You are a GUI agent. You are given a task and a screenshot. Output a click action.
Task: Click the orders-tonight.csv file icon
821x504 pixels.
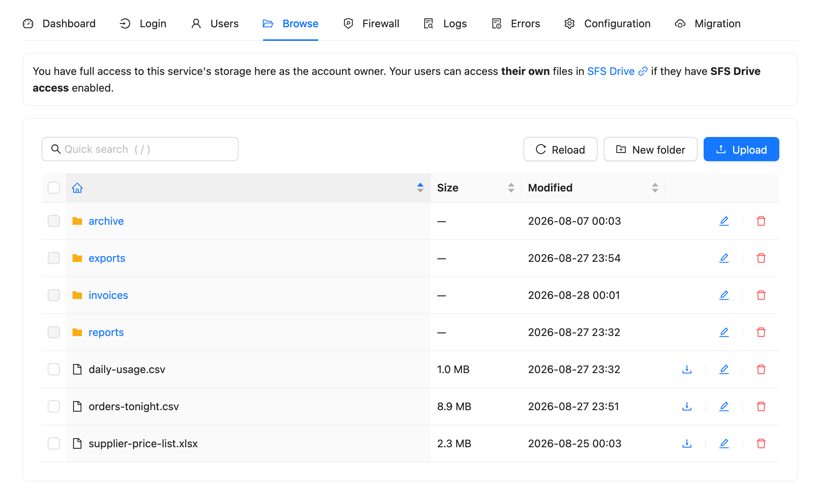point(77,406)
